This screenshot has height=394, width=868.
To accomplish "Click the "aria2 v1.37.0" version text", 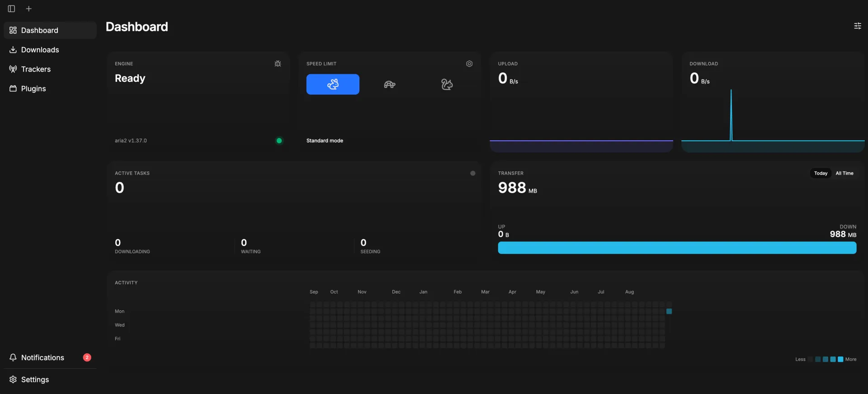I will coord(131,141).
